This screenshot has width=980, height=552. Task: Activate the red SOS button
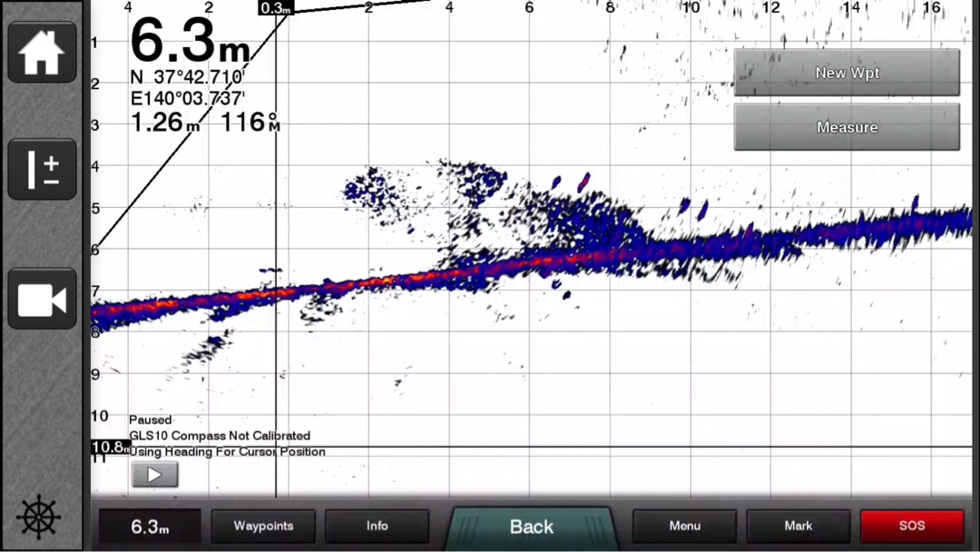(x=911, y=527)
